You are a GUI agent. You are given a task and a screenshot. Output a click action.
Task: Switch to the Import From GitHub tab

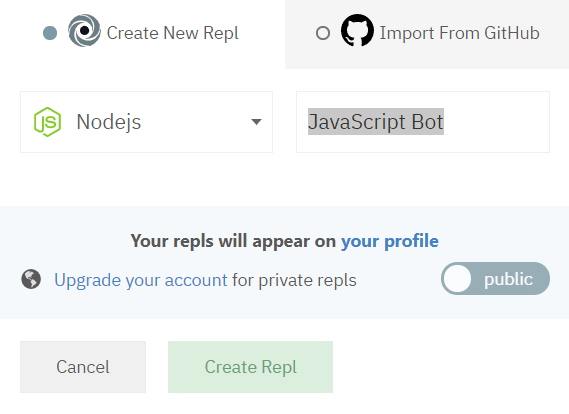pos(427,34)
